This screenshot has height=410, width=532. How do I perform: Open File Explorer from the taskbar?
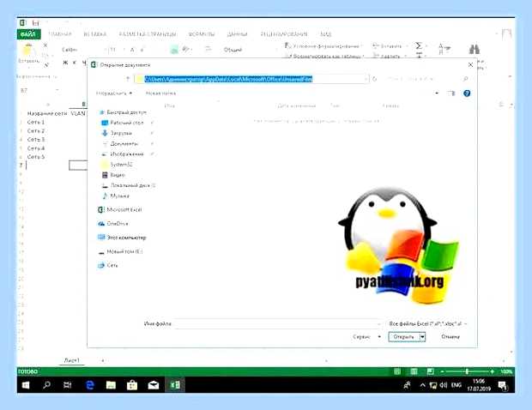(111, 385)
